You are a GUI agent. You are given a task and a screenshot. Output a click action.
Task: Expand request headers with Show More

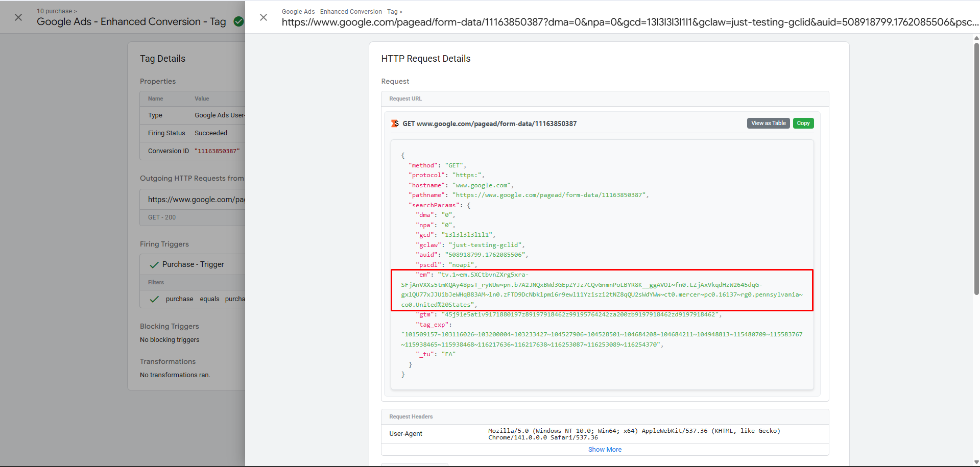coord(605,450)
